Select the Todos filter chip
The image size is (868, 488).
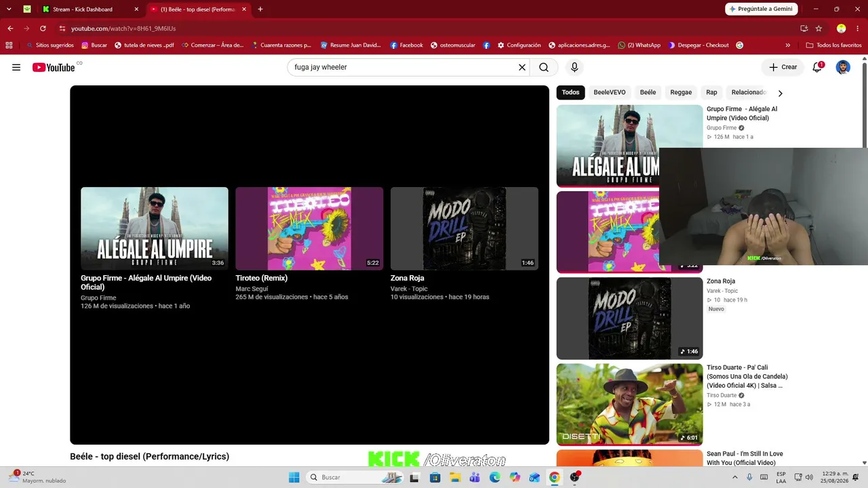coord(571,92)
